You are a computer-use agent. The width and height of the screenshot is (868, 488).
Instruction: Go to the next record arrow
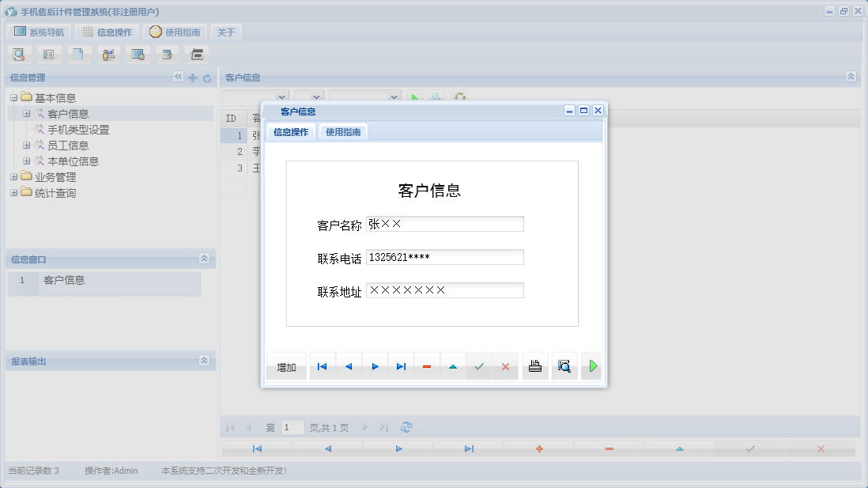(x=375, y=365)
